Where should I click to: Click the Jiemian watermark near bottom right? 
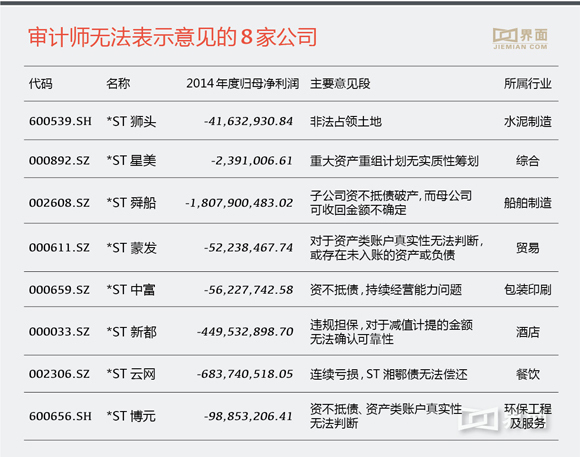tap(503, 419)
